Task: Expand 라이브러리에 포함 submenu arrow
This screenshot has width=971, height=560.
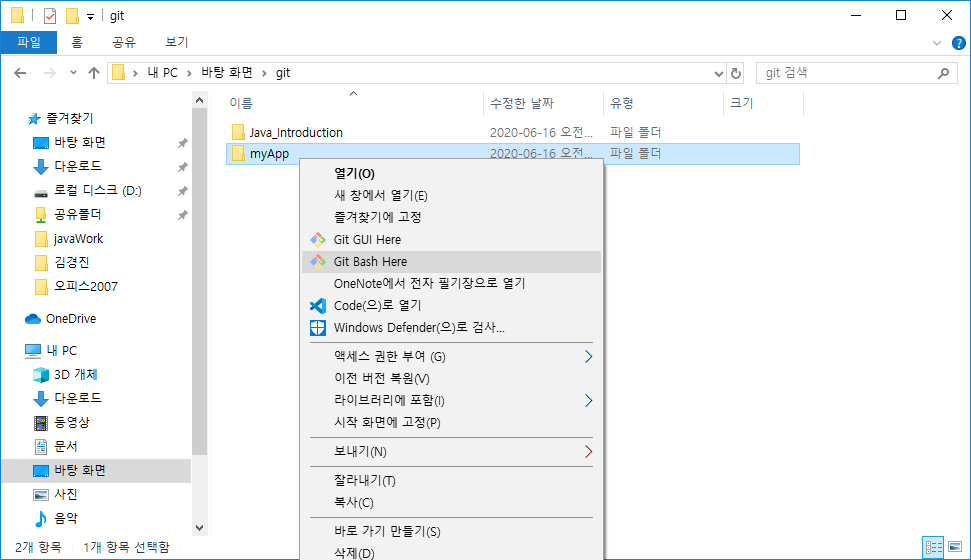Action: (x=588, y=401)
